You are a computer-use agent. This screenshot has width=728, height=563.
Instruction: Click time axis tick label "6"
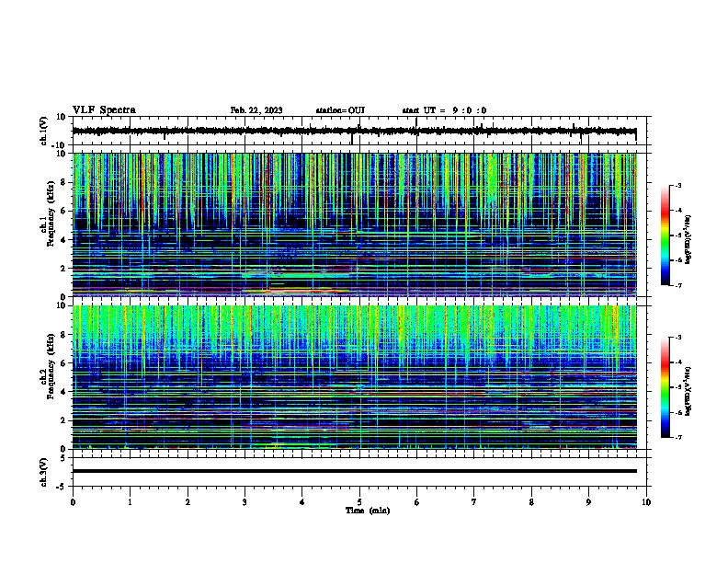(x=417, y=502)
